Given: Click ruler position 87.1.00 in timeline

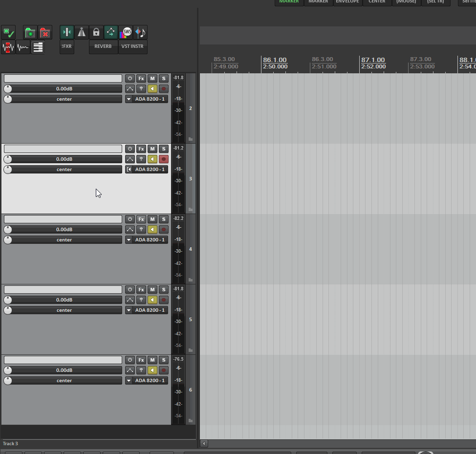Looking at the screenshot, I should tap(373, 60).
